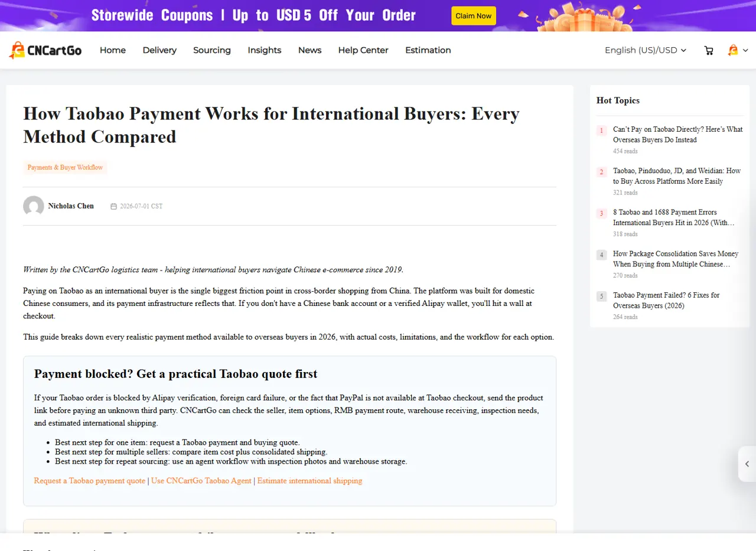
Task: Click the CNCartGo logo
Action: tap(45, 50)
